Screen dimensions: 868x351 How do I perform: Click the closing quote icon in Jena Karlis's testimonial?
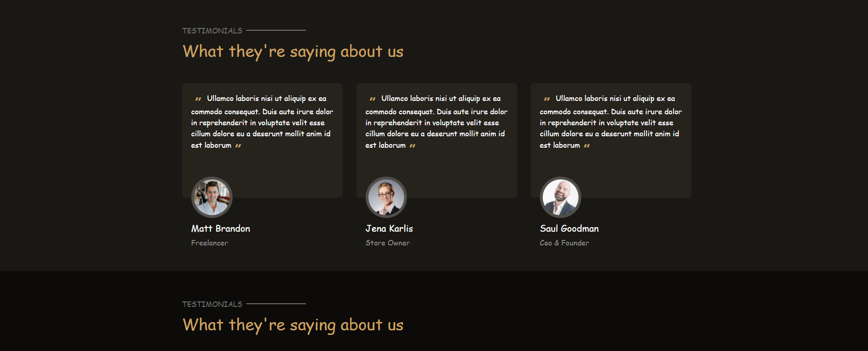coord(412,146)
